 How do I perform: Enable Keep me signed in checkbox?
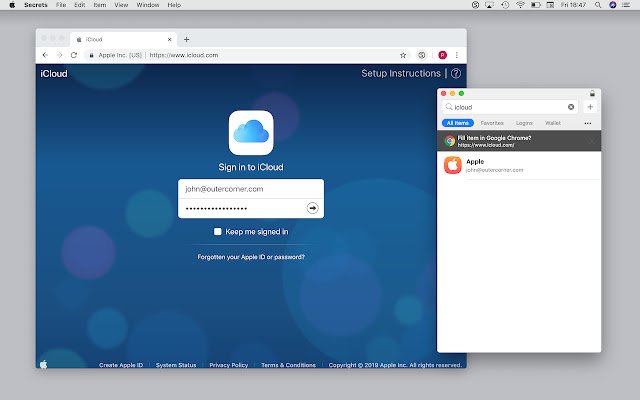[218, 232]
